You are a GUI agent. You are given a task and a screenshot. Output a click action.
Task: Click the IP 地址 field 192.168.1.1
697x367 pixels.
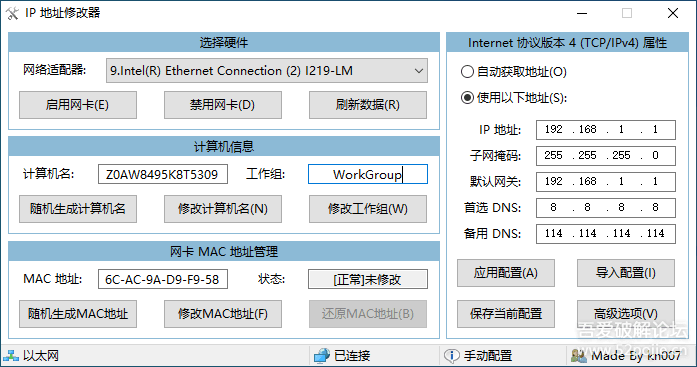pos(605,130)
